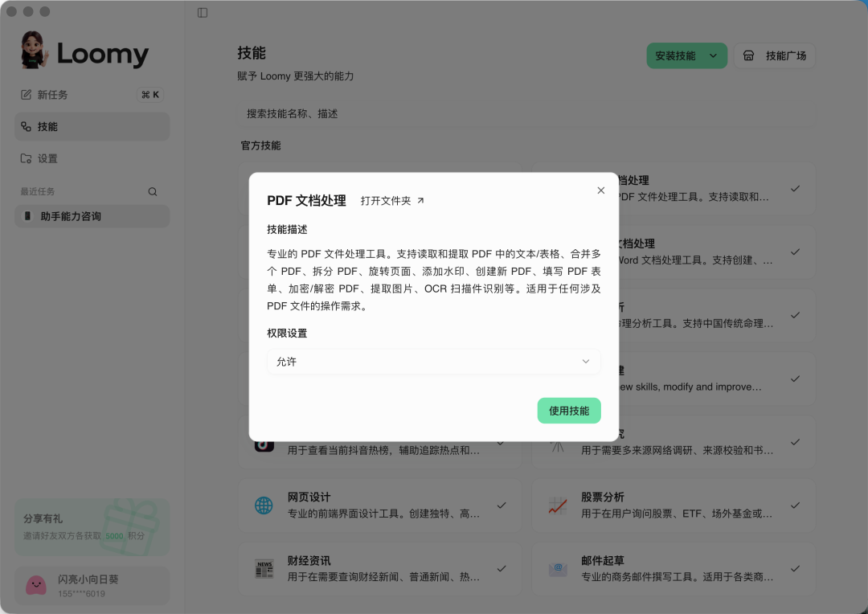Screen dimensions: 868x614
Task: Expand the 安装技能 dropdown chevron
Action: [x=714, y=55]
